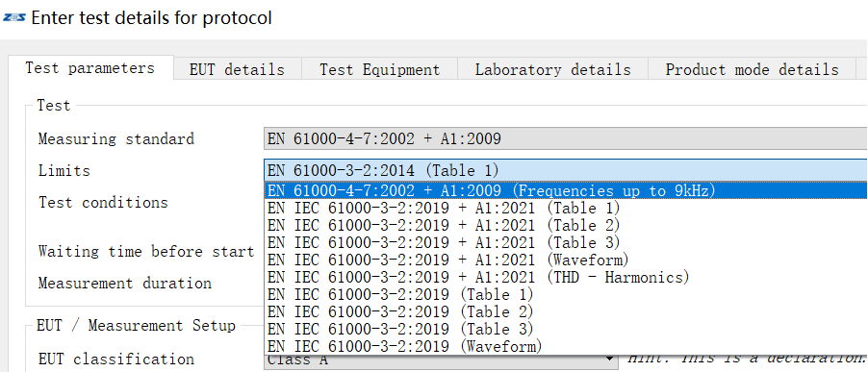
Task: Choose EN IEC 61000-3-2:2019 + A1:2021 (THD - Harmonics)
Action: [566, 277]
